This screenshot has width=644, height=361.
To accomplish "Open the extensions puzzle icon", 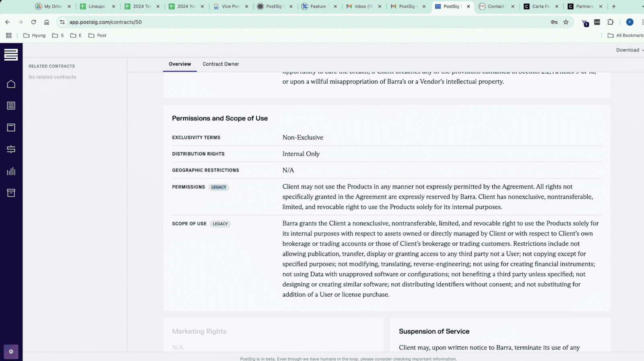I will click(x=611, y=22).
